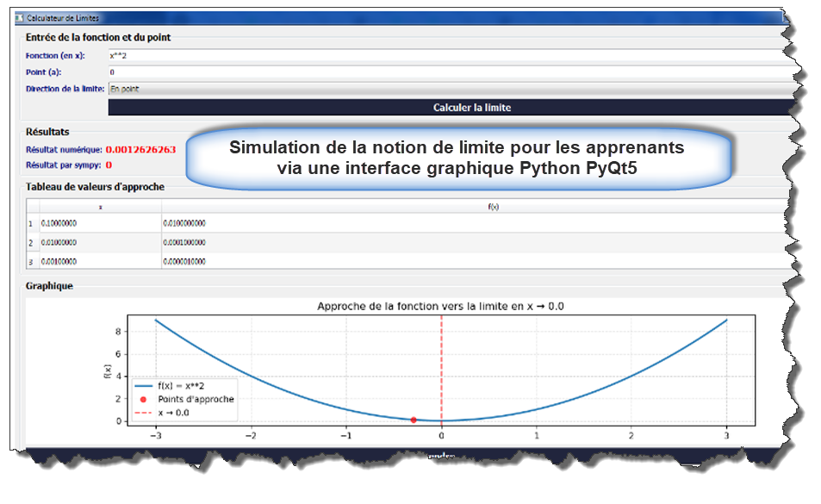Select row 3 header in approach table

click(32, 260)
